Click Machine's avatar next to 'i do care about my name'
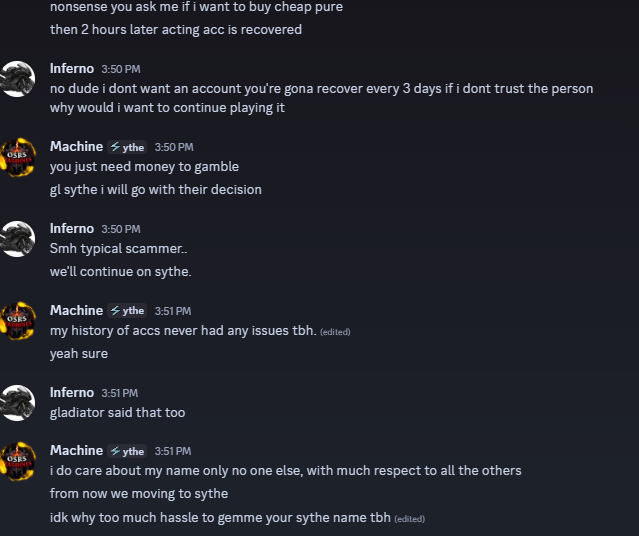Viewport: 639px width, 536px height. (x=17, y=461)
